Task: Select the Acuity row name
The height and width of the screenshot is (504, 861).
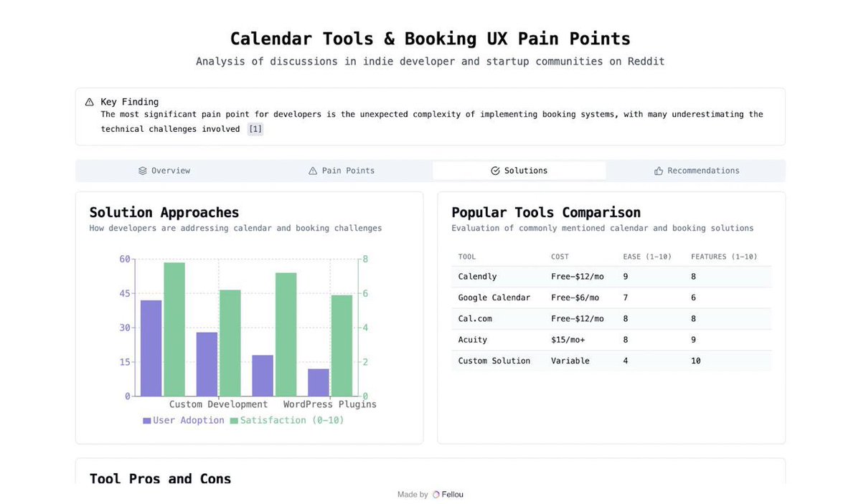Action: tap(473, 340)
